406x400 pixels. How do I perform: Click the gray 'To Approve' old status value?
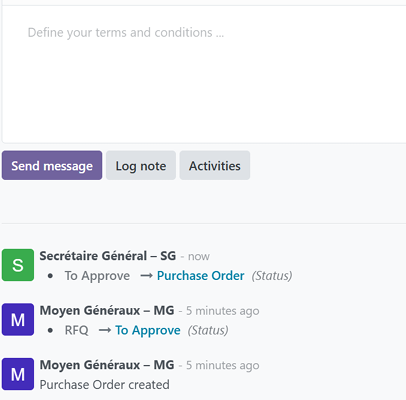tap(97, 276)
